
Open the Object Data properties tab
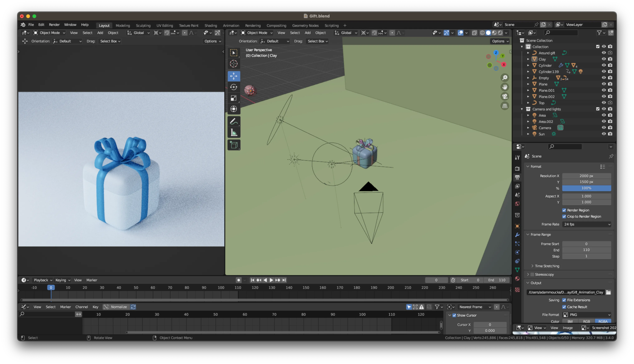pos(517,270)
